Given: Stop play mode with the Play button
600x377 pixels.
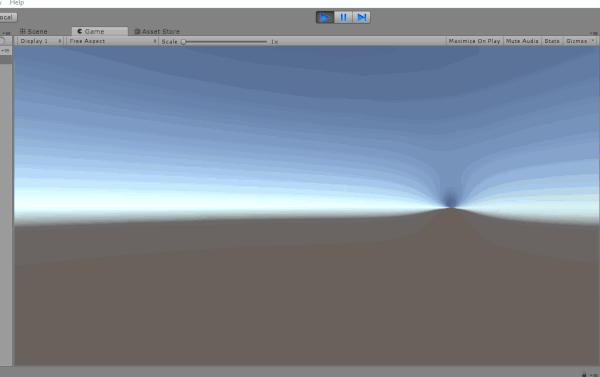Looking at the screenshot, I should pos(325,17).
